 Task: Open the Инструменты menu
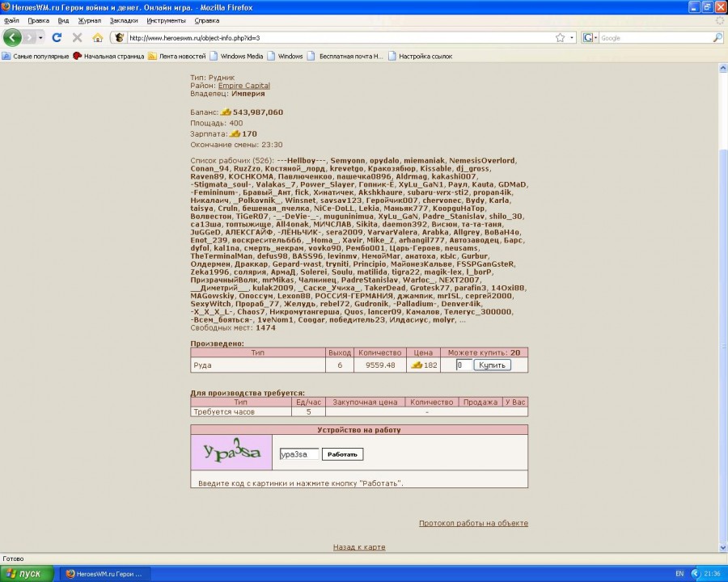click(x=166, y=20)
